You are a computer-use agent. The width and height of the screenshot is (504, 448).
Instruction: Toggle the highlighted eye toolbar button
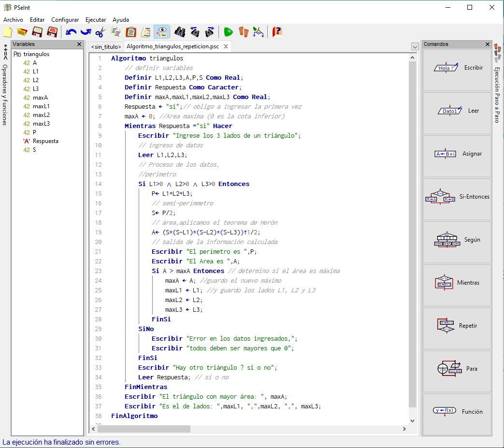[161, 32]
